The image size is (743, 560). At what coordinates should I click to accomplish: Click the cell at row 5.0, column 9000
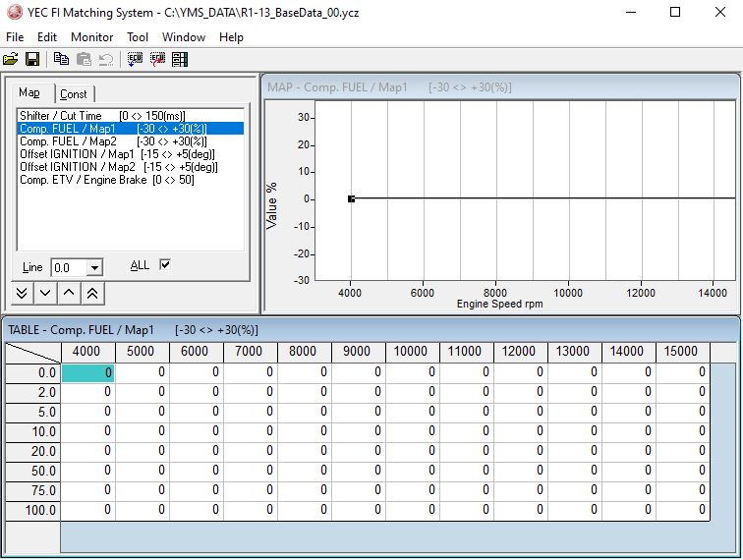pyautogui.click(x=358, y=413)
